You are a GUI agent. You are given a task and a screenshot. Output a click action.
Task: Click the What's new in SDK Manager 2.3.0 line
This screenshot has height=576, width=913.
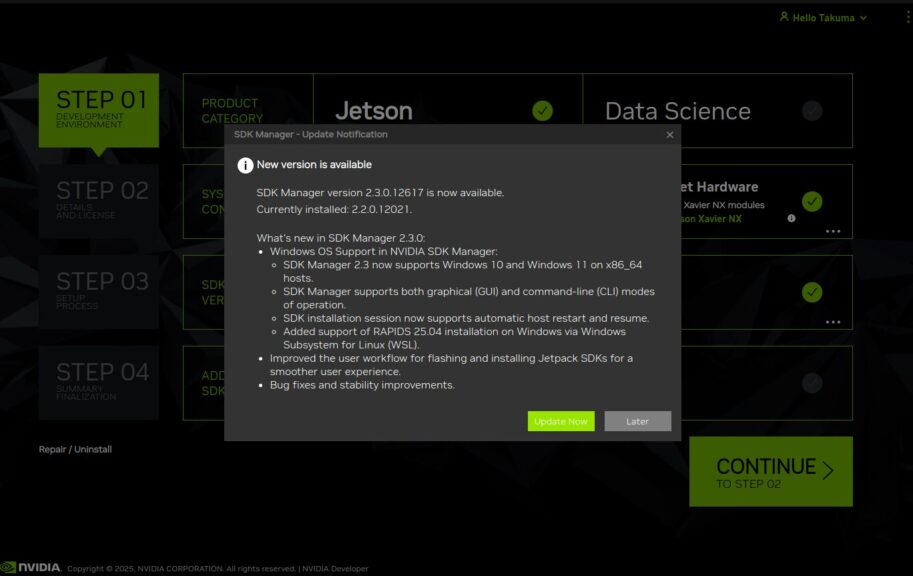point(341,238)
